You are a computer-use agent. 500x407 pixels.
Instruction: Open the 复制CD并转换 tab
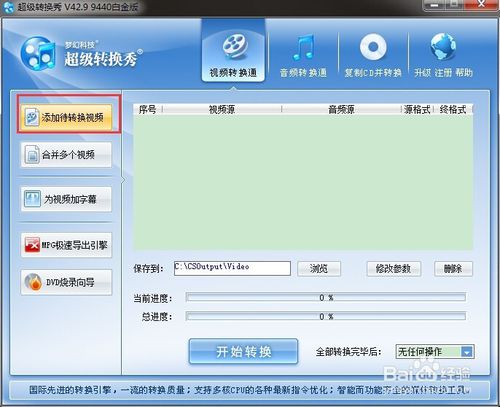pyautogui.click(x=373, y=55)
